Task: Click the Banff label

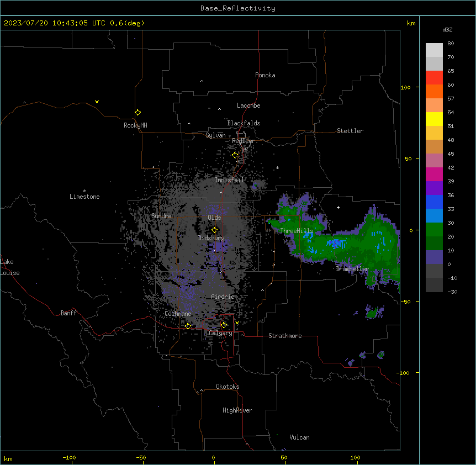Action: [68, 313]
